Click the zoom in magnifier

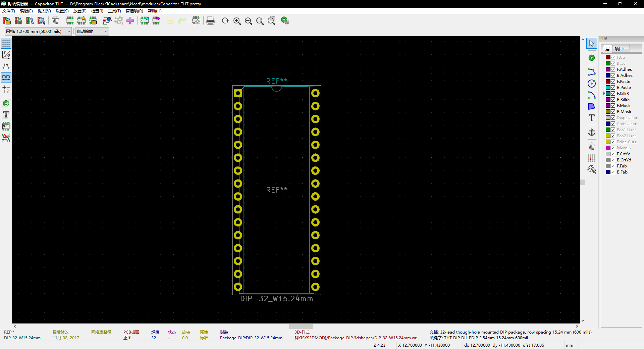pyautogui.click(x=237, y=21)
